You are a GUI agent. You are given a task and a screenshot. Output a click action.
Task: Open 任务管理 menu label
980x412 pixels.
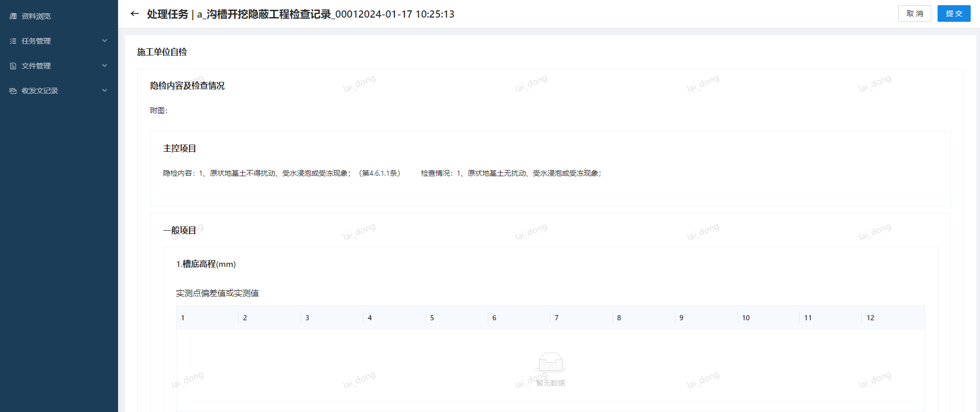36,41
